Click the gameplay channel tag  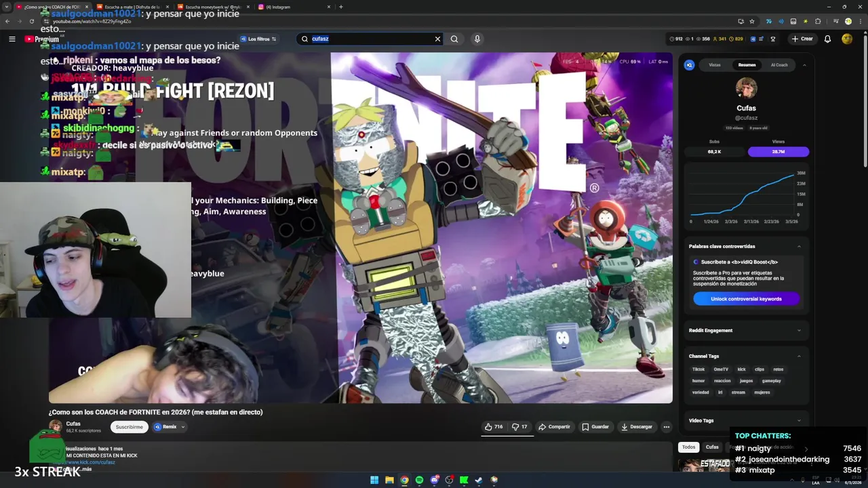pyautogui.click(x=771, y=381)
